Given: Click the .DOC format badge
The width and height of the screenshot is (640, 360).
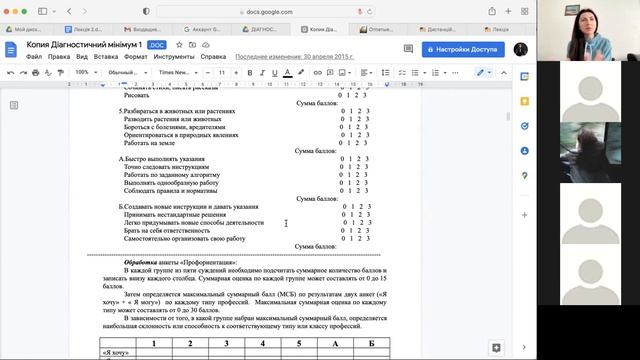Looking at the screenshot, I should [x=157, y=45].
